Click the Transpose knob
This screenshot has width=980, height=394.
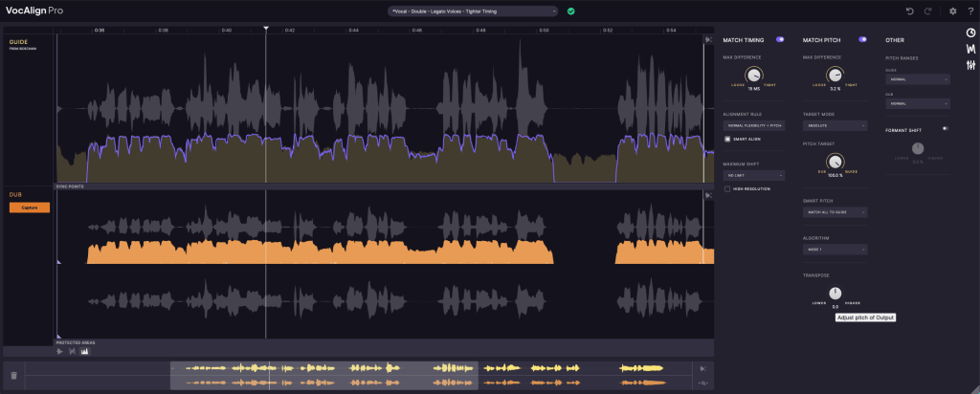pyautogui.click(x=835, y=293)
